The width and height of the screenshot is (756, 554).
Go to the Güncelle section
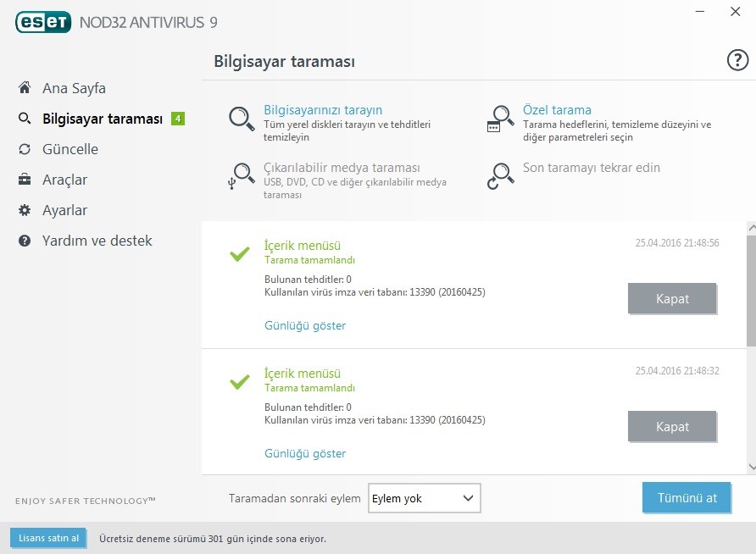69,149
